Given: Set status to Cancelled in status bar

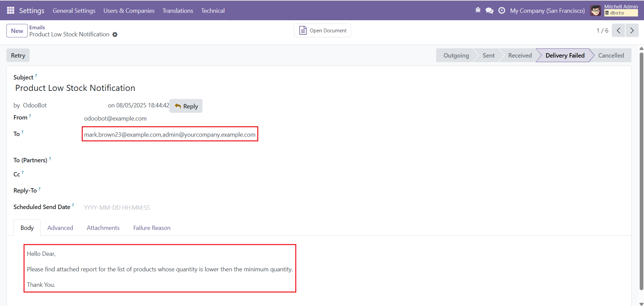Looking at the screenshot, I should tap(611, 56).
